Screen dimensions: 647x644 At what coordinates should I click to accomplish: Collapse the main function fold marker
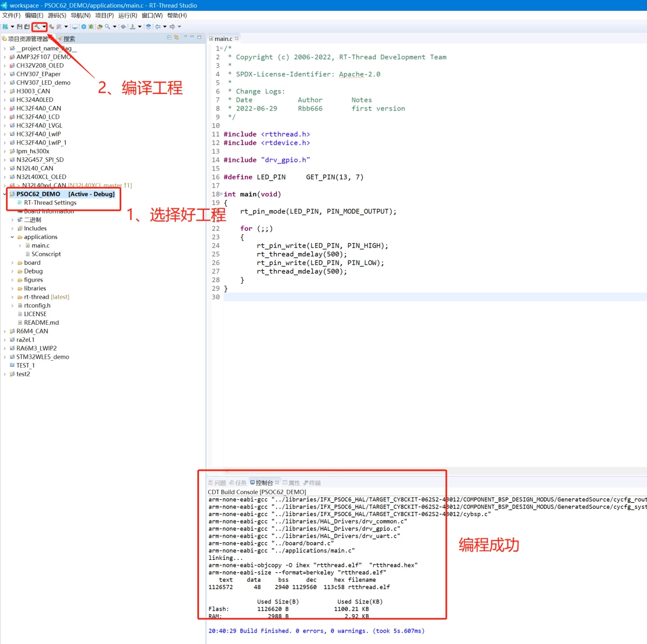(221, 194)
